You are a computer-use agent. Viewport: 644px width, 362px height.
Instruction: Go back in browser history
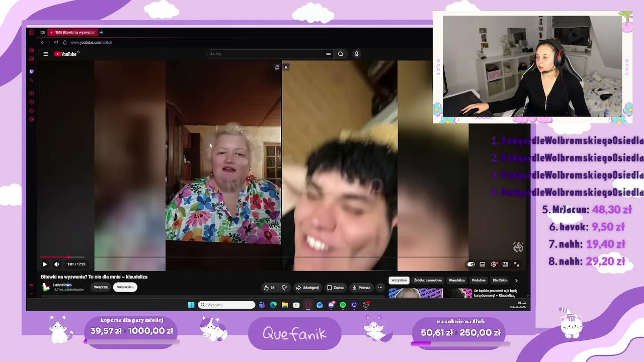click(42, 43)
